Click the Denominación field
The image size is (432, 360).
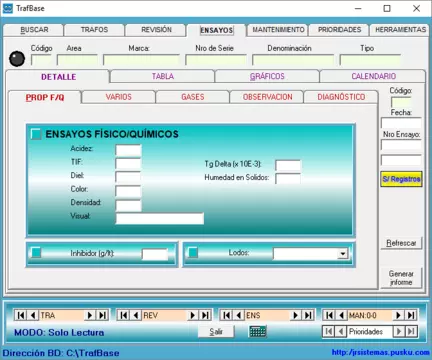[293, 60]
